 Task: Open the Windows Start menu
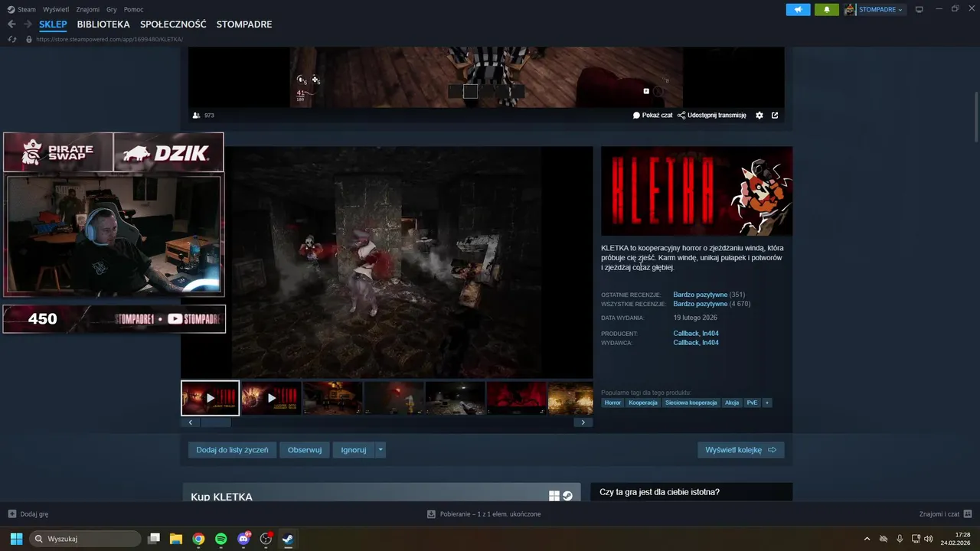tap(16, 539)
